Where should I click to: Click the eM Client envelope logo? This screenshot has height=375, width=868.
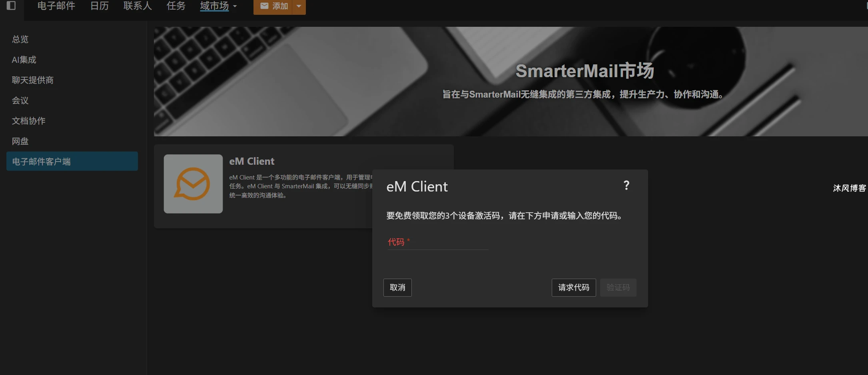coord(193,184)
